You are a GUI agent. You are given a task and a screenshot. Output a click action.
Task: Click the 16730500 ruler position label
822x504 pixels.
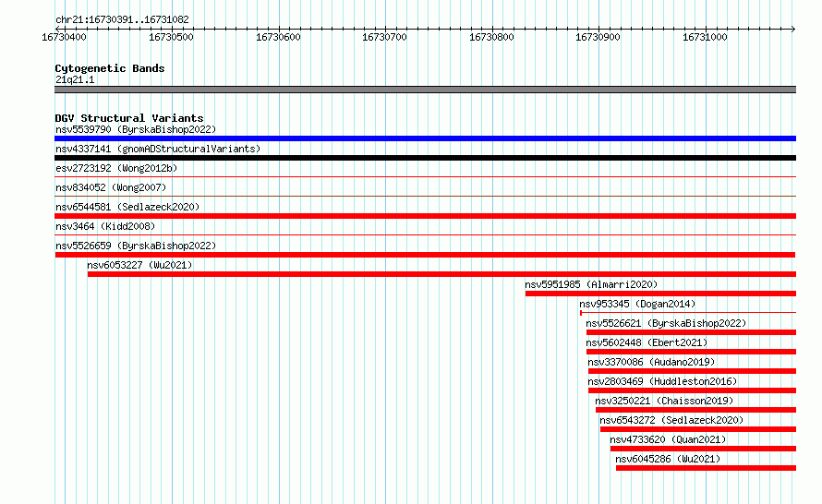click(x=171, y=37)
